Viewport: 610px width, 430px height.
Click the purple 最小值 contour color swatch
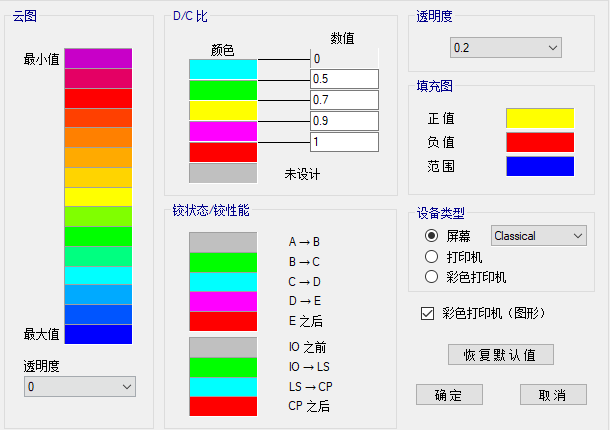[x=98, y=59]
